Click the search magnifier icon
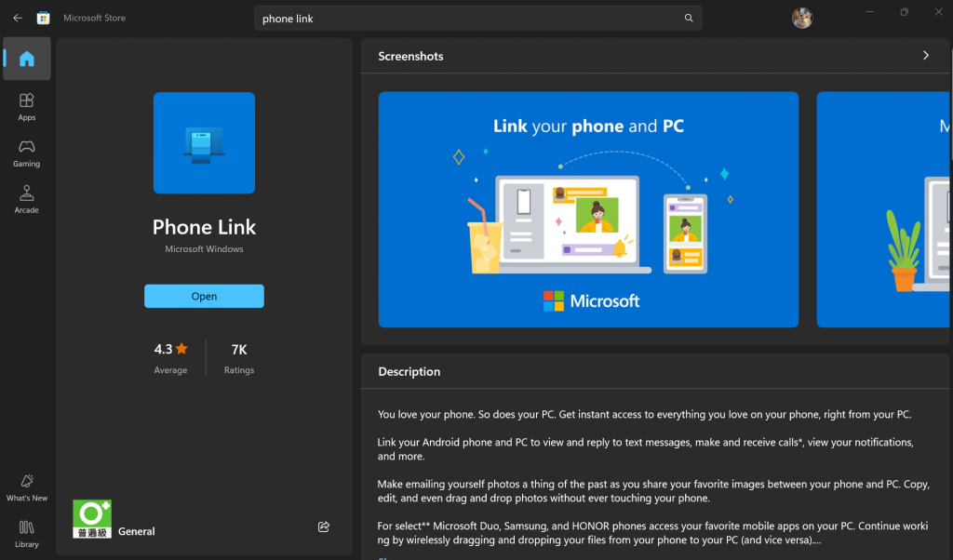Screen dimensions: 953x560 coord(689,19)
